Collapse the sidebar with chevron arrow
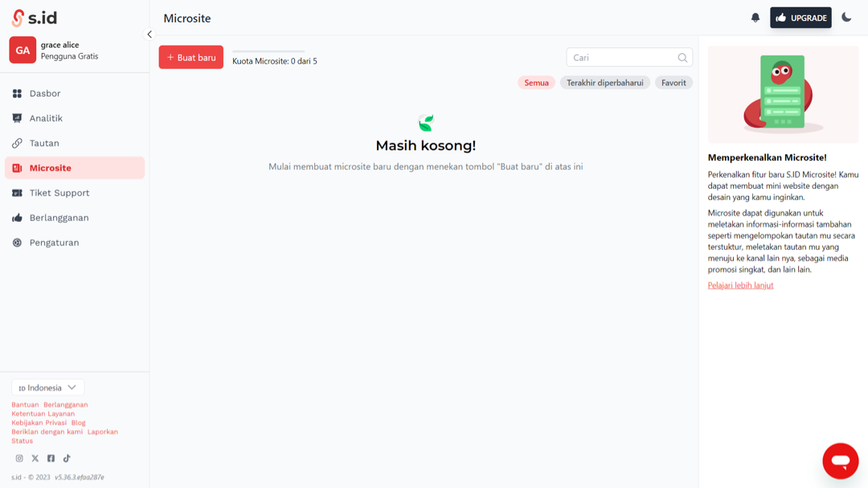This screenshot has height=488, width=868. pyautogui.click(x=149, y=35)
